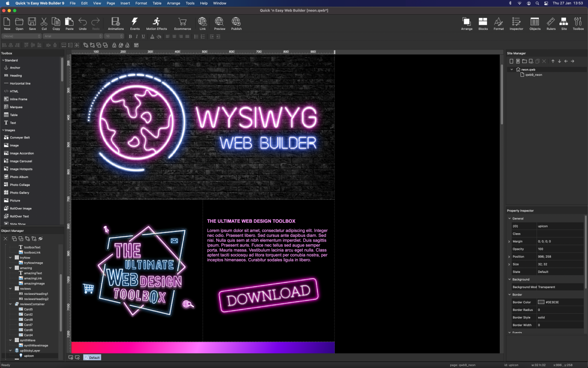Open the style (None) dropdown
The height and width of the screenshot is (368, 588).
(21, 36)
